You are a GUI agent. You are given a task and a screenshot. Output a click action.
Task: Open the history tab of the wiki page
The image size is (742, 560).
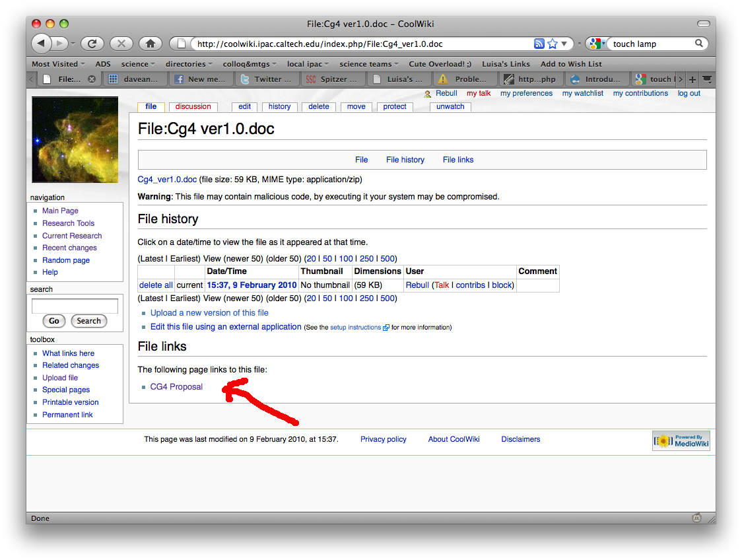click(279, 106)
